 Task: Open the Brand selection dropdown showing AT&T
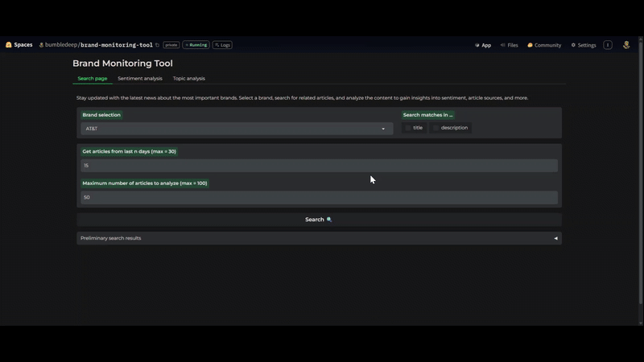(237, 129)
